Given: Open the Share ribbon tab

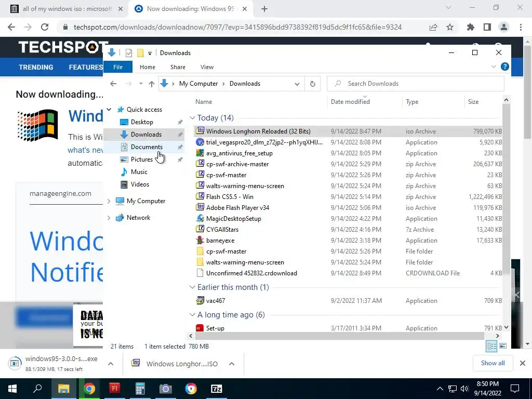Looking at the screenshot, I should pos(178,67).
